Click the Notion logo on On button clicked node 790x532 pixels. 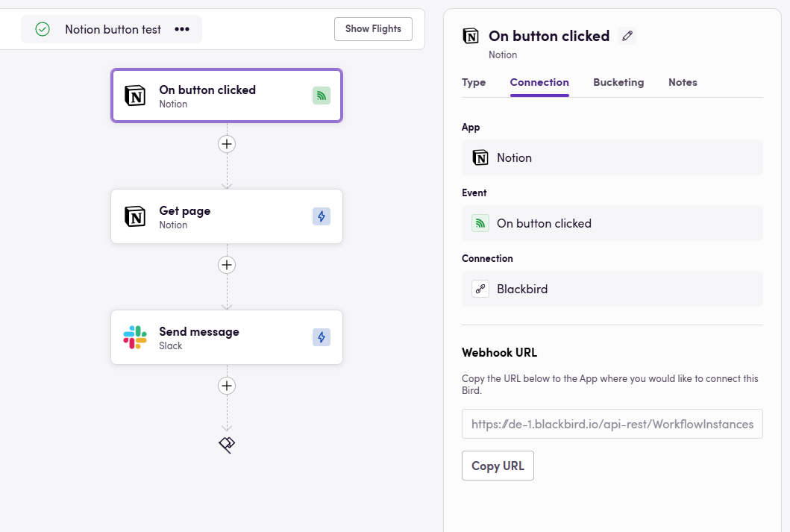(135, 96)
